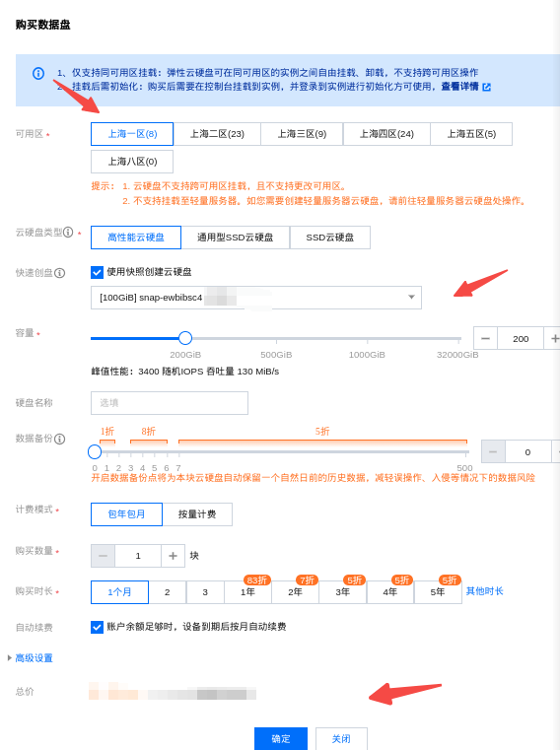Select 1个月 purchase duration

coord(119,592)
